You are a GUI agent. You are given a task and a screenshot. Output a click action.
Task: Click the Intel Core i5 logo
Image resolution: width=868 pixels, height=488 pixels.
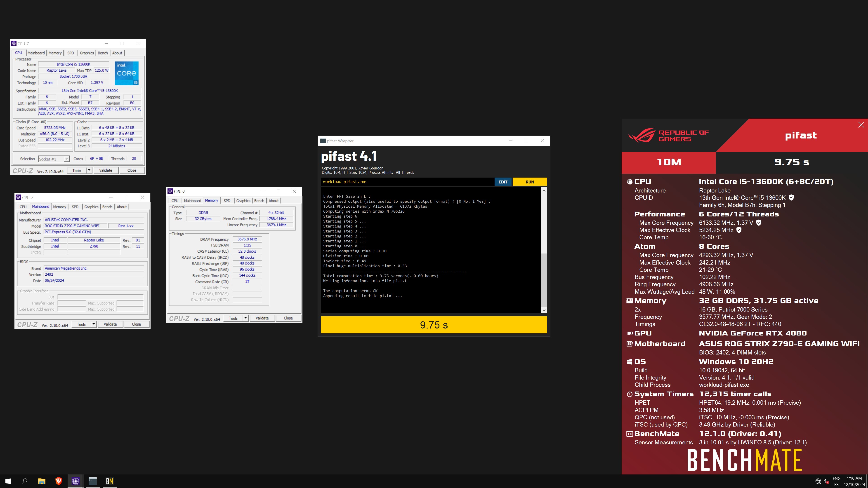[126, 73]
